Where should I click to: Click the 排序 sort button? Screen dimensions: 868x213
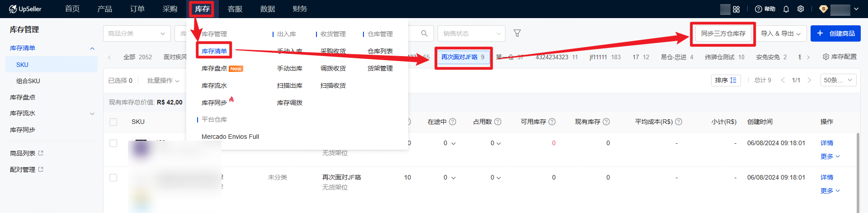point(726,80)
